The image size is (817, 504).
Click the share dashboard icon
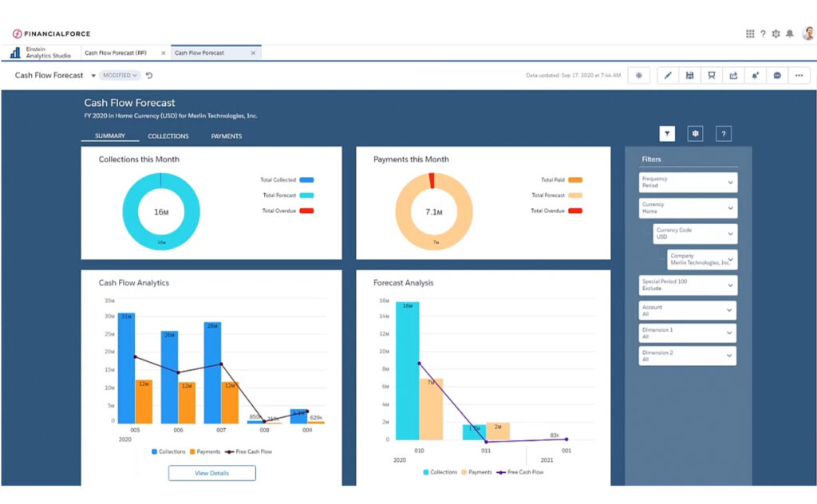pos(733,76)
